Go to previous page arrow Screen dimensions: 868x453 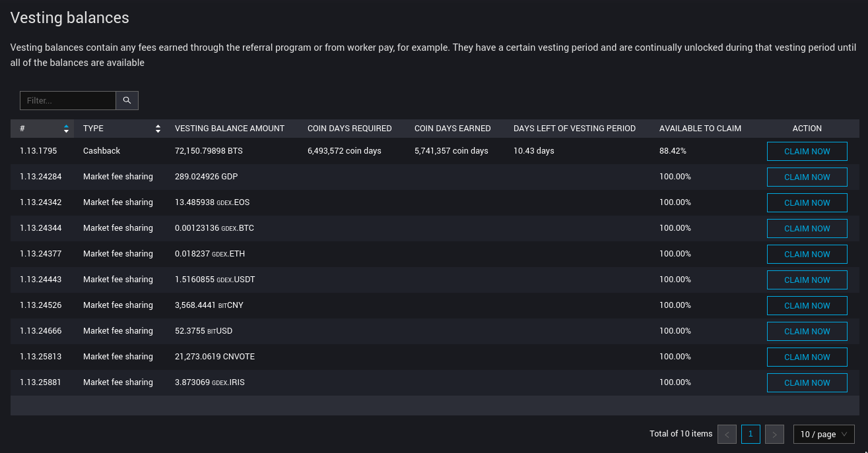click(x=727, y=434)
